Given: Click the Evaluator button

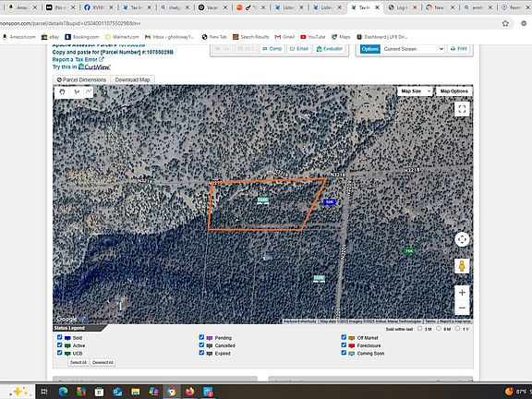Looking at the screenshot, I should click(x=329, y=49).
